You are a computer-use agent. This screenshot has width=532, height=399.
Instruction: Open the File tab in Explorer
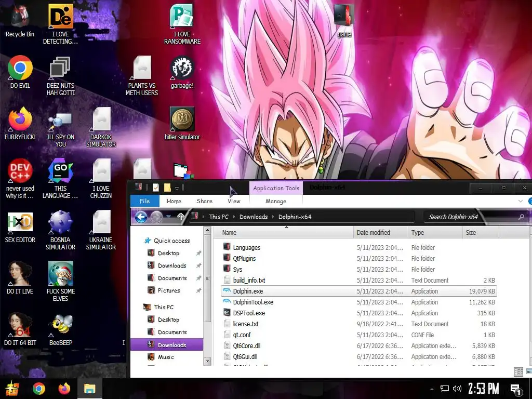coord(145,201)
